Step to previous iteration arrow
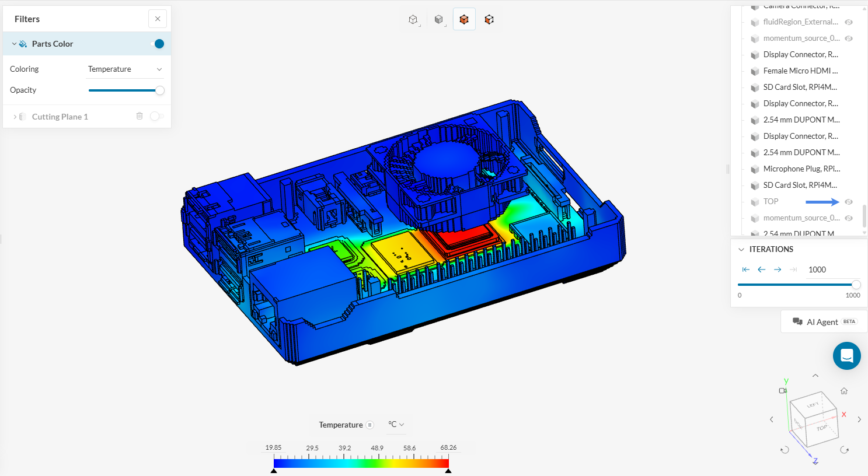Screen dimensions: 868x476 [x=761, y=269]
